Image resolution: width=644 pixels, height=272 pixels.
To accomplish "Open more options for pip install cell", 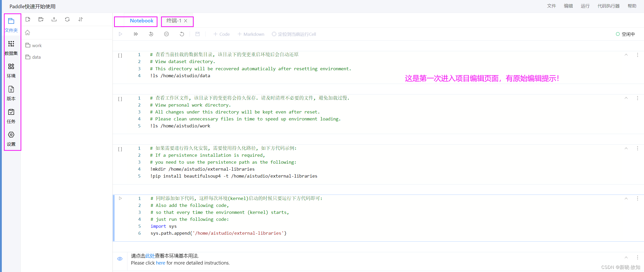I will pos(638,148).
